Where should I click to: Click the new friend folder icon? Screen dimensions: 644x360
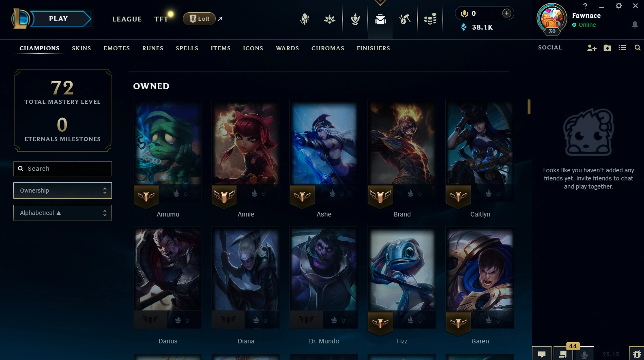607,48
